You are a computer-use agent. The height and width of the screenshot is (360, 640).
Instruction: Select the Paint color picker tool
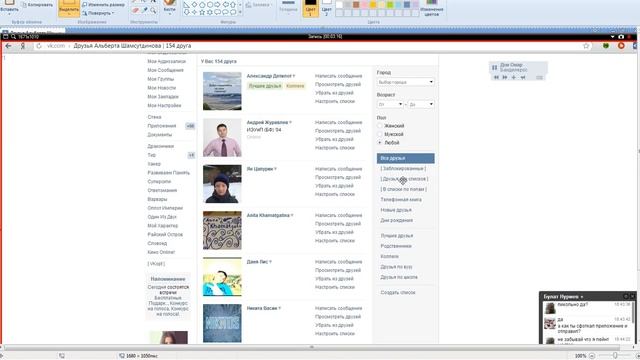pyautogui.click(x=144, y=10)
